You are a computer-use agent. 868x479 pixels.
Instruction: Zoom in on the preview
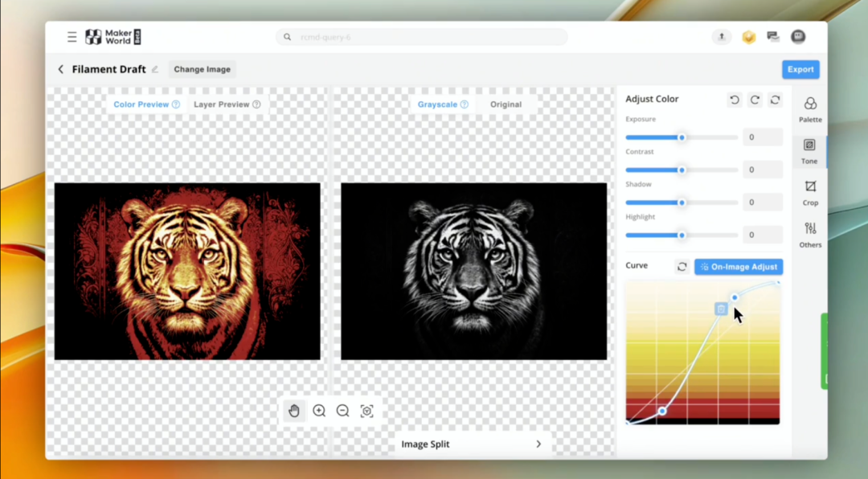point(319,411)
